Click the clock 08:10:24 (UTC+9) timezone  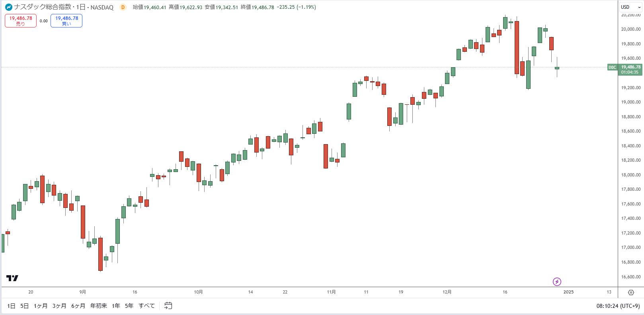(618, 306)
